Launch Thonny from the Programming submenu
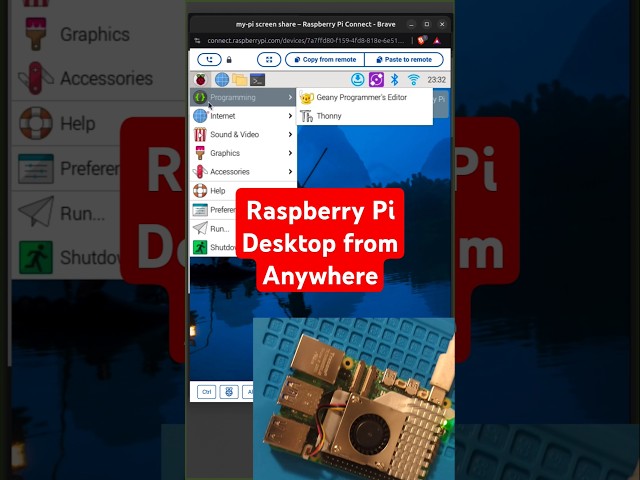This screenshot has width=640, height=480. (364, 116)
